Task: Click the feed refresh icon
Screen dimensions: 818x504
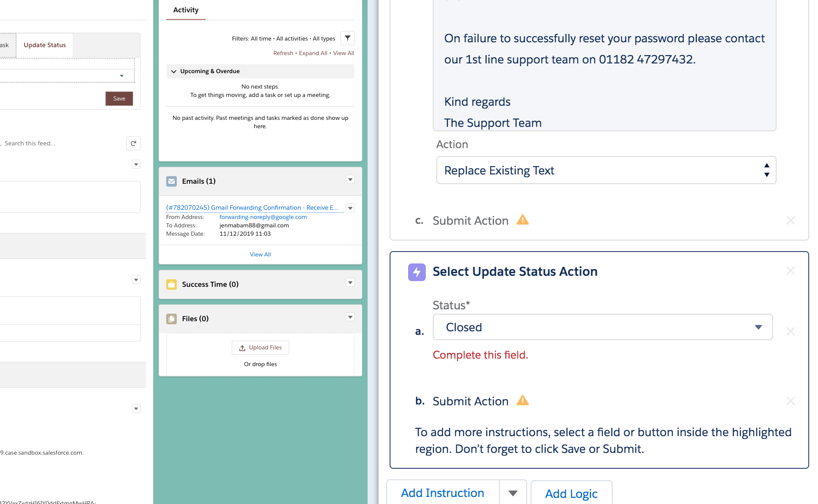Action: click(x=134, y=143)
